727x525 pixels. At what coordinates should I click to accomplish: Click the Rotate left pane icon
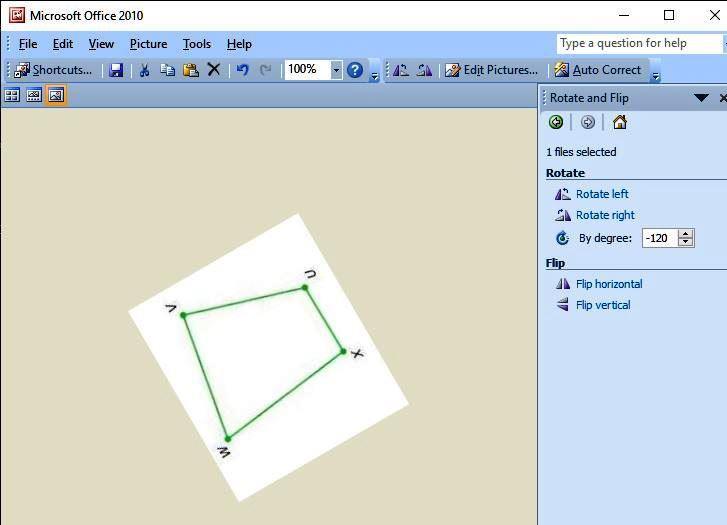click(562, 194)
